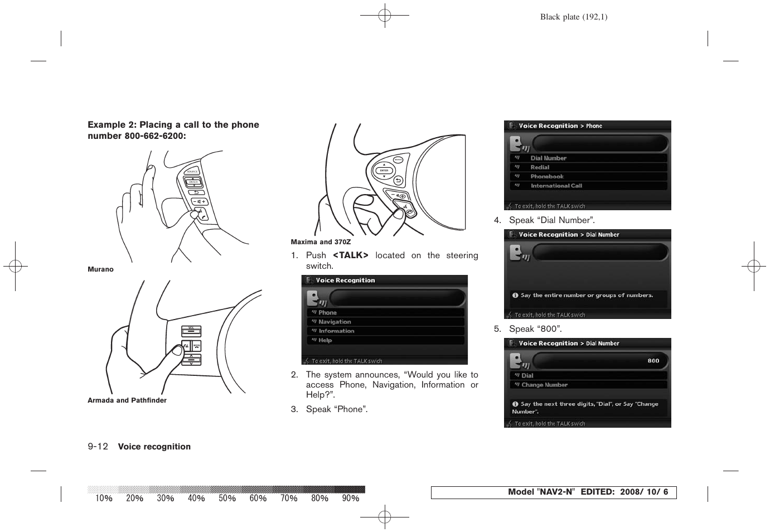
Task: Click the empty voice input field in Dial Number screen
Action: tap(600, 252)
